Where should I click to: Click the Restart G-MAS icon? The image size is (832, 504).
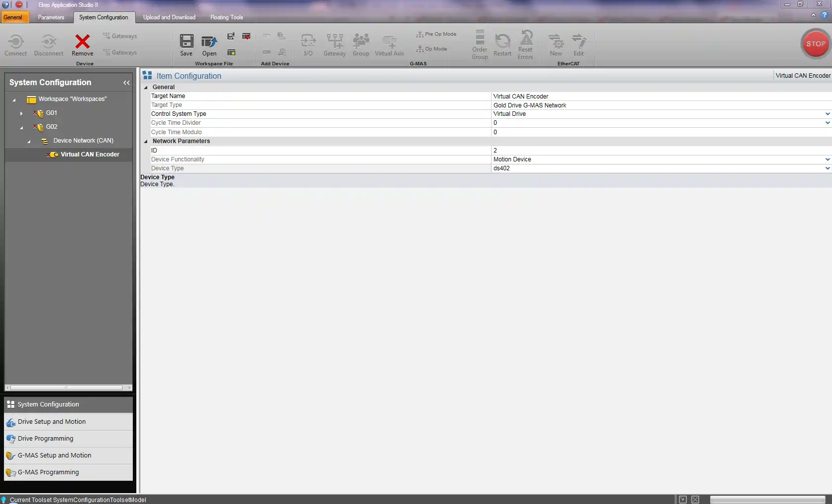(502, 45)
